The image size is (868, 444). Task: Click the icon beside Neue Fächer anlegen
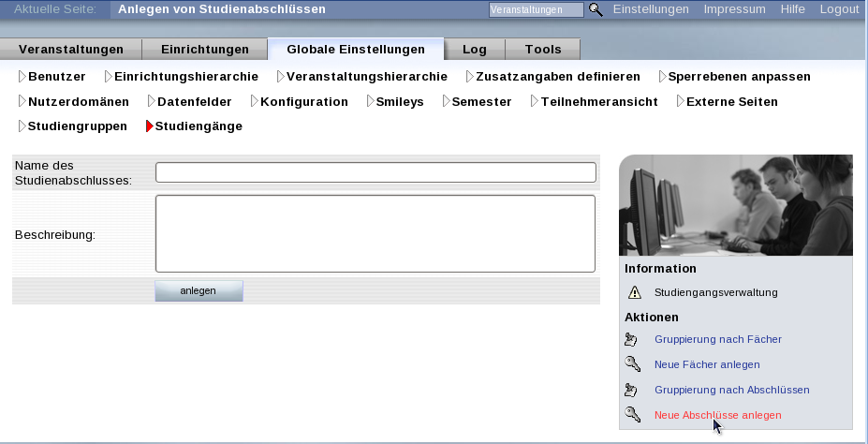click(x=632, y=364)
